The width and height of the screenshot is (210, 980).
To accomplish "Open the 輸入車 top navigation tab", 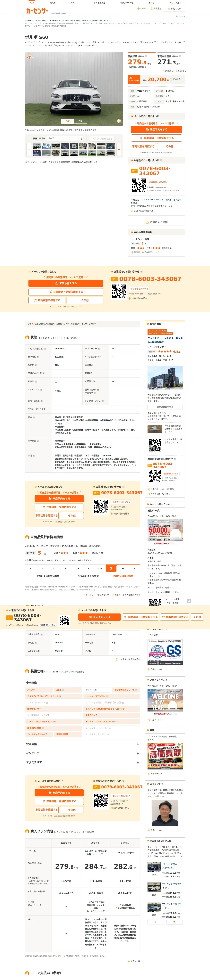I will tap(53, 3).
